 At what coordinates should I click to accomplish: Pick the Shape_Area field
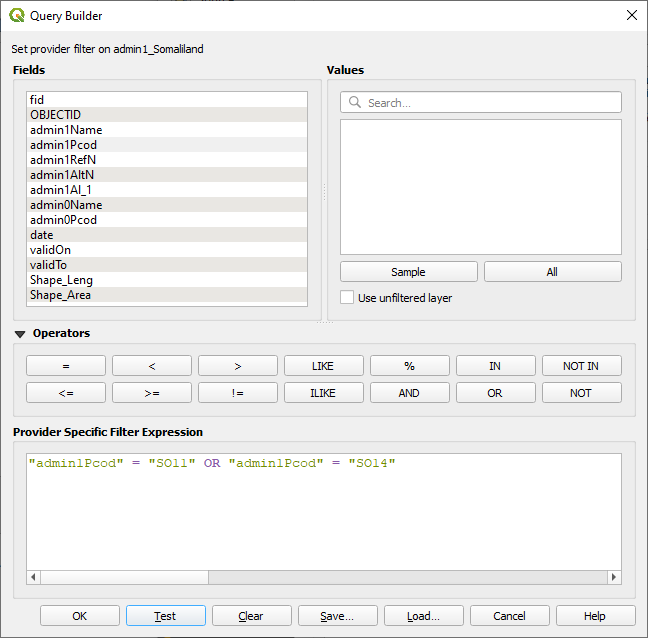click(62, 295)
